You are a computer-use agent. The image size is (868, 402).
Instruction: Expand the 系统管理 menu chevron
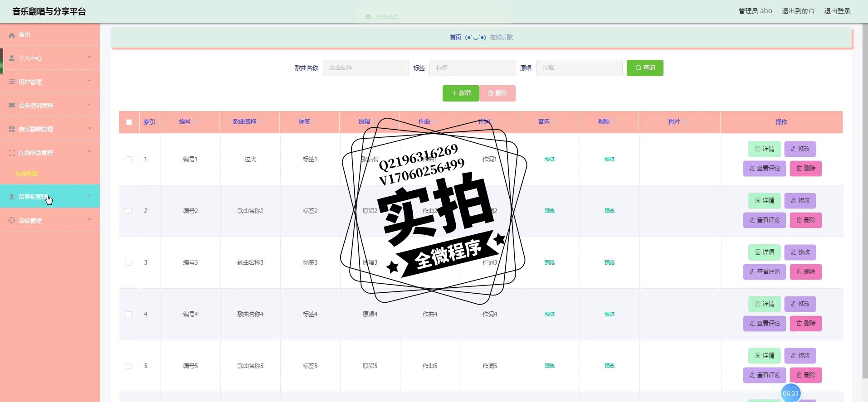pos(89,219)
